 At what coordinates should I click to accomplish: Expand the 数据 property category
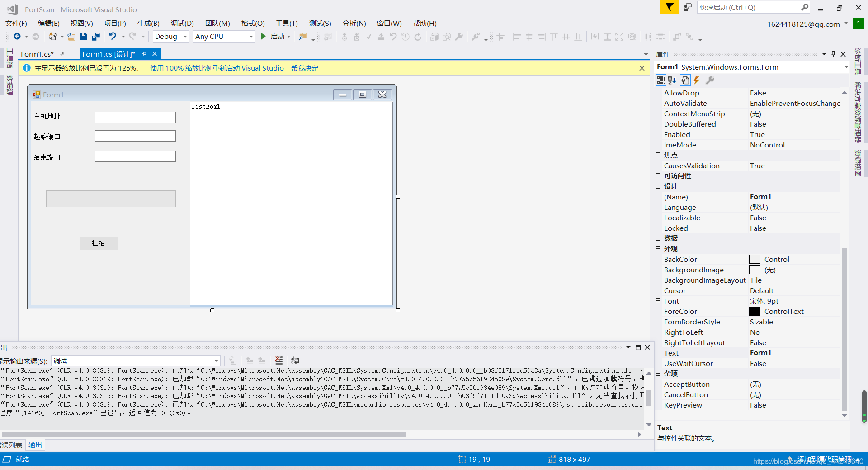pos(658,238)
